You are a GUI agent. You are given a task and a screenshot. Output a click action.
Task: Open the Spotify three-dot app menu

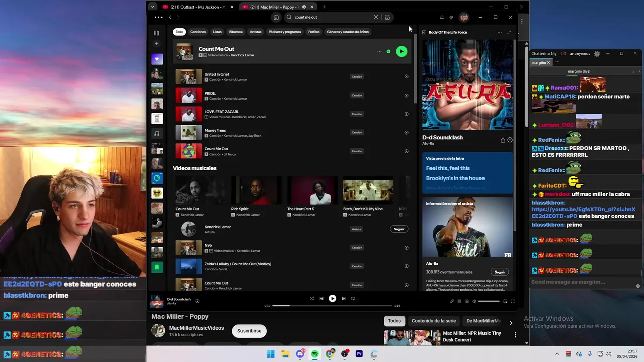click(x=158, y=17)
